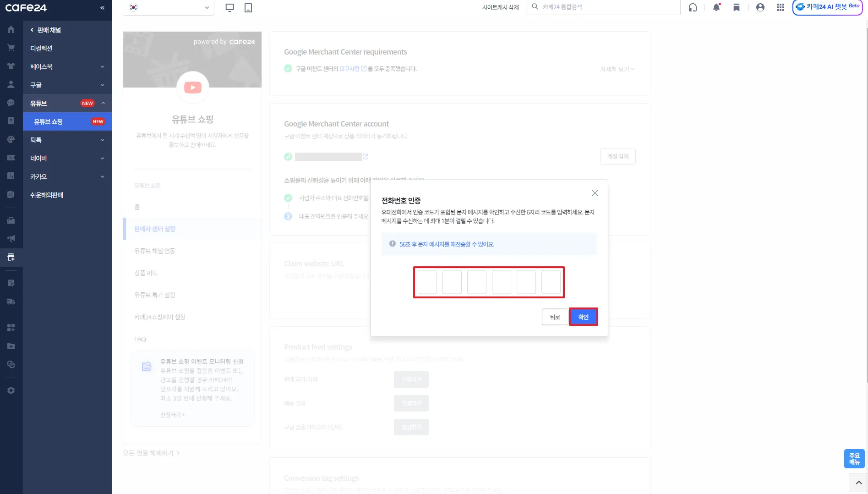The height and width of the screenshot is (494, 868).
Task: Open the country flag language dropdown
Action: pyautogui.click(x=169, y=8)
